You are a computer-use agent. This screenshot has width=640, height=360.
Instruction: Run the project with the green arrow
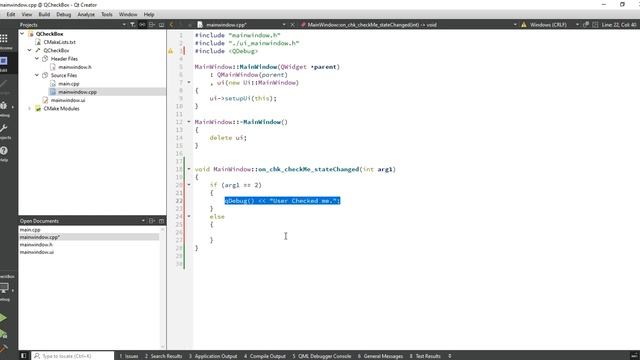click(x=3, y=318)
